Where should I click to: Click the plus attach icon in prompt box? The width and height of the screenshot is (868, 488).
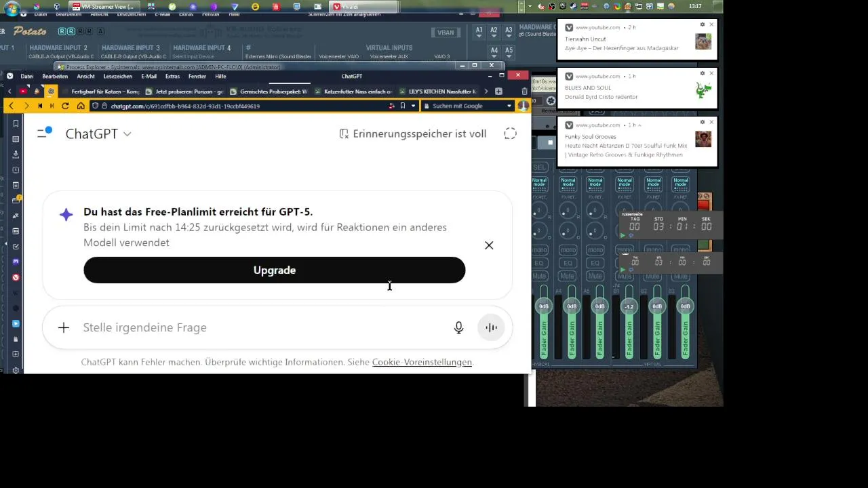click(63, 327)
